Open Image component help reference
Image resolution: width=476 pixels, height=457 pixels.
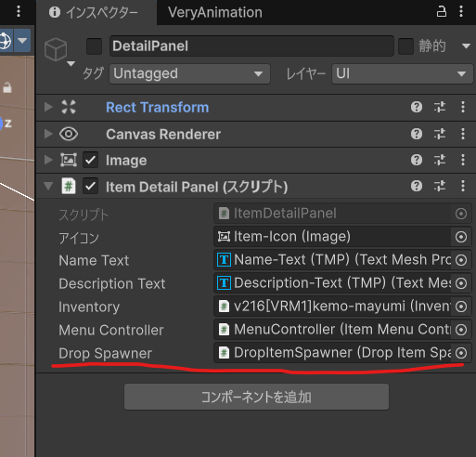[417, 160]
